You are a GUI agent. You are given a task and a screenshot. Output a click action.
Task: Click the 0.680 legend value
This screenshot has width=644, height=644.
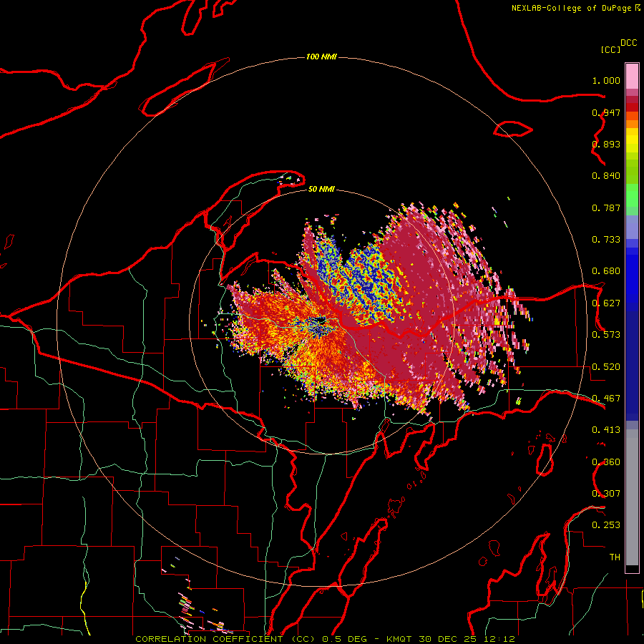pyautogui.click(x=606, y=271)
